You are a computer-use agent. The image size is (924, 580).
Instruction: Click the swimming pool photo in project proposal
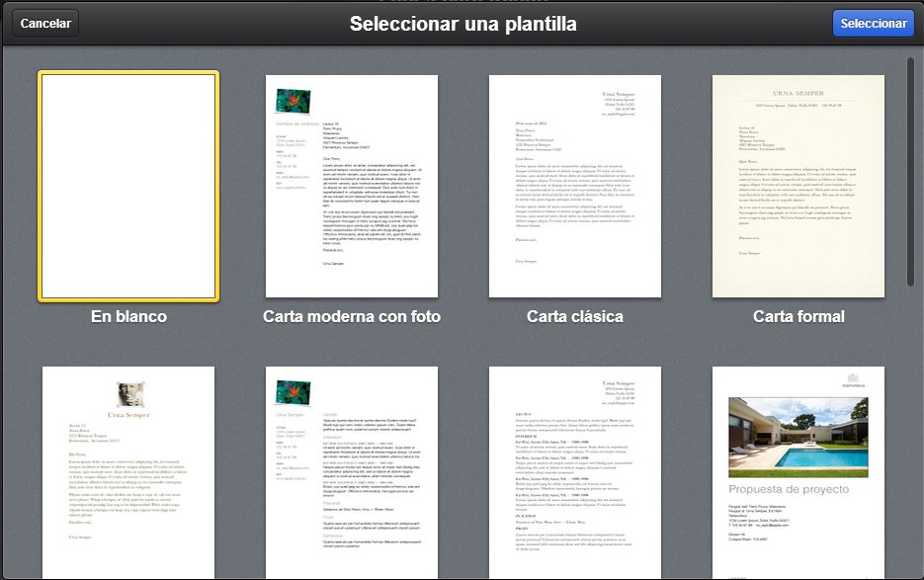798,437
